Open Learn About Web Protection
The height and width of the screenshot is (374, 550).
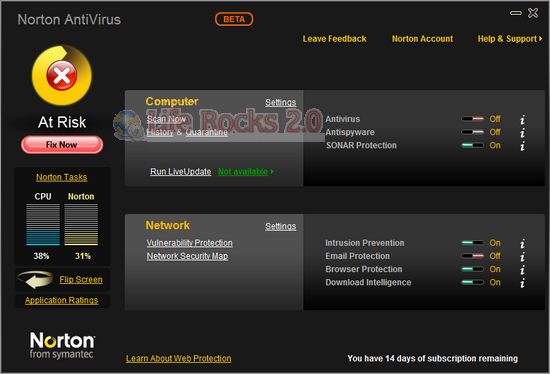(x=179, y=359)
